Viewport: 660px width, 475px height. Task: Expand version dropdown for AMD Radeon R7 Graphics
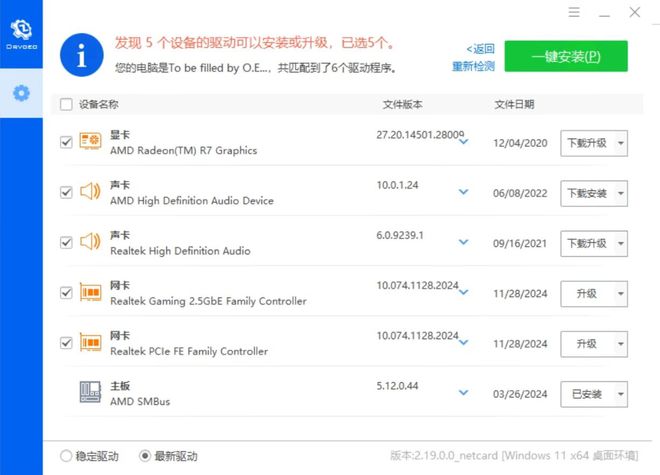click(463, 142)
